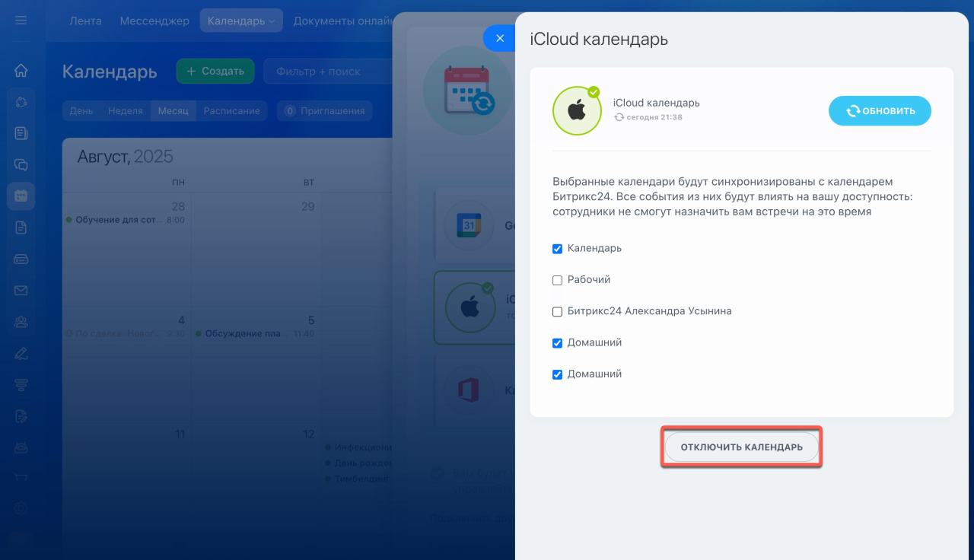Viewport: 974px width, 560px height.
Task: Switch to the Неделя view tab
Action: 126,111
